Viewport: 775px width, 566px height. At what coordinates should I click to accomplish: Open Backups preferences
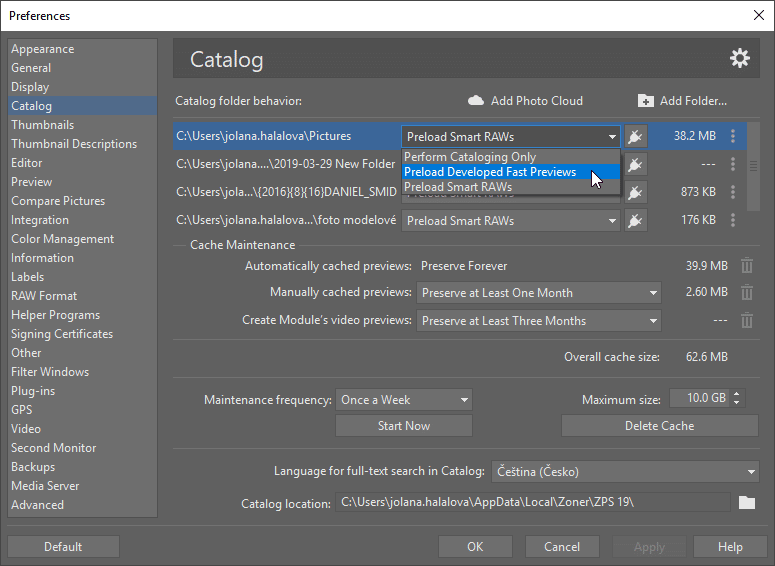pos(83,467)
